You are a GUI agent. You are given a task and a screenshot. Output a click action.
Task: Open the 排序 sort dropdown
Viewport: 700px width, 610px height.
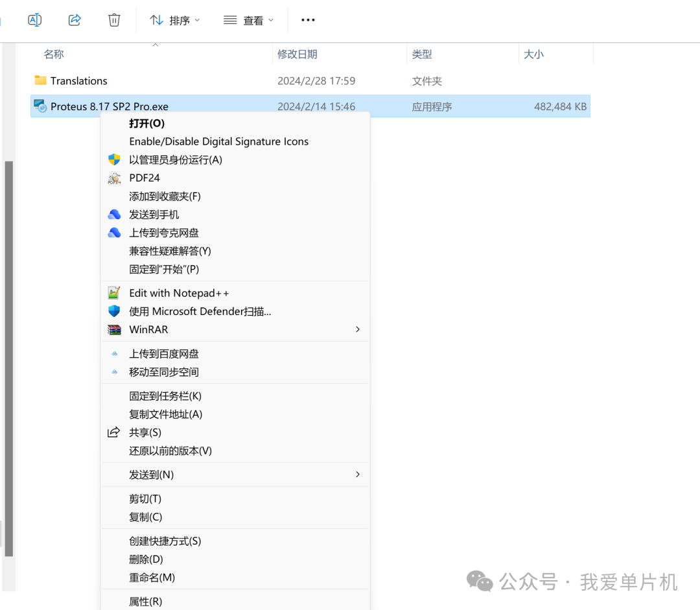(174, 21)
